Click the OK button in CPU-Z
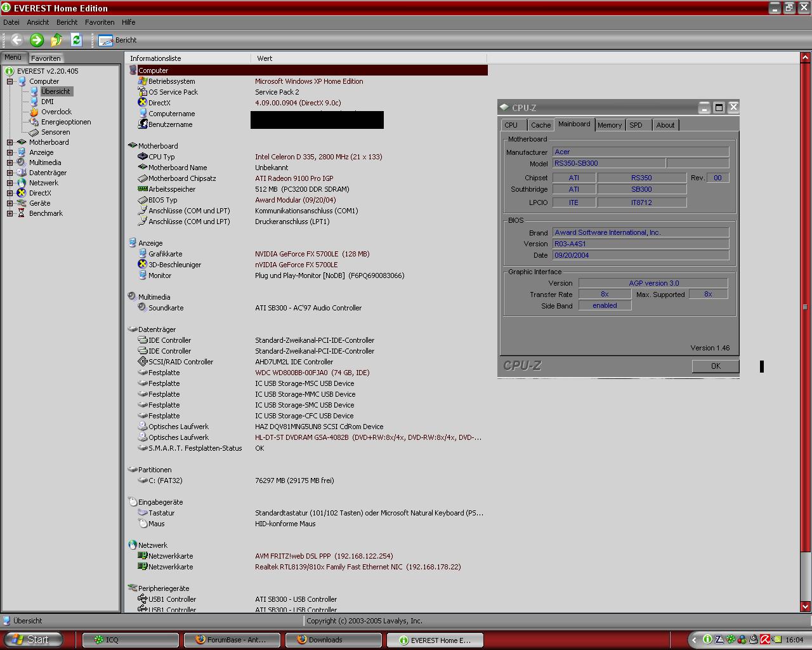Viewport: 812px width, 650px height. tap(716, 366)
